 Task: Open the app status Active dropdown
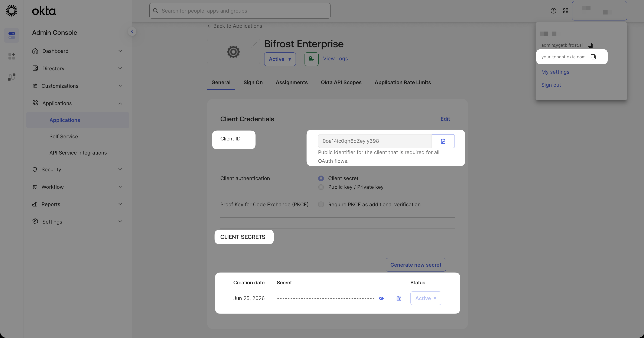coord(280,59)
